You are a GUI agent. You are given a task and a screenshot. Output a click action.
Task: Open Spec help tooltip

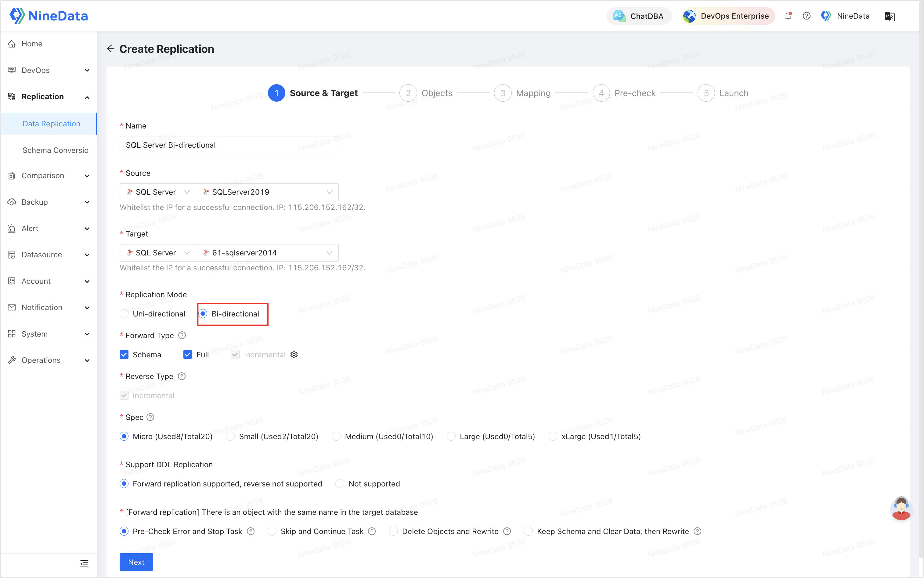[150, 417]
